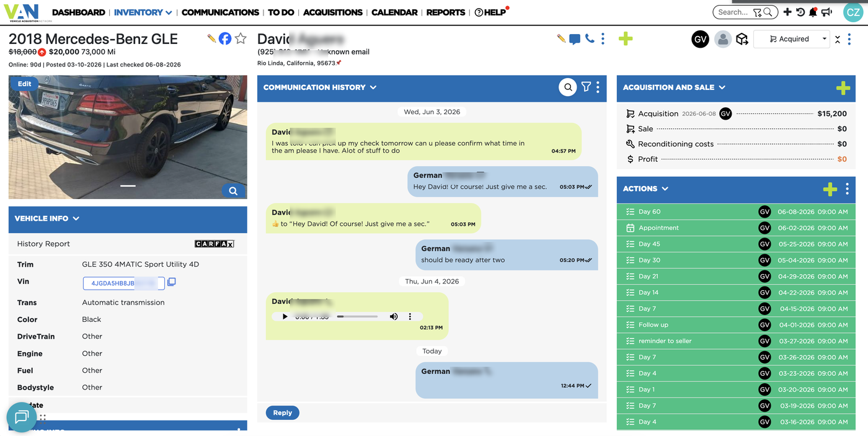
Task: Call David using the phone icon
Action: pos(590,38)
